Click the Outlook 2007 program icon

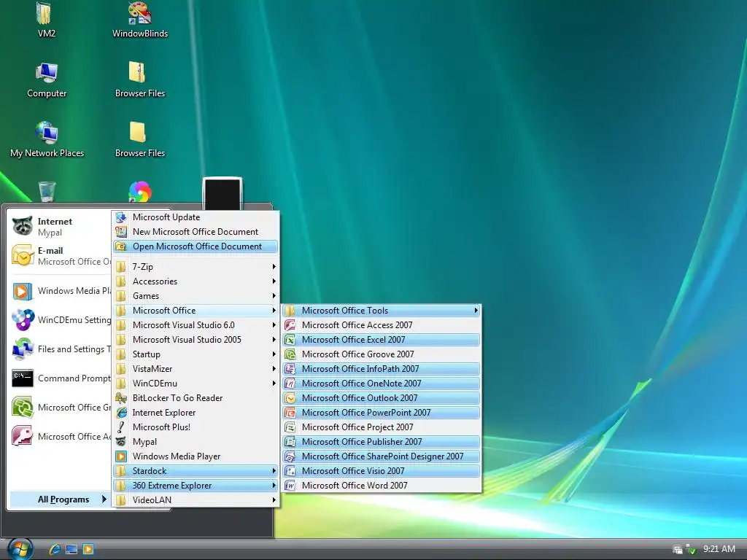[290, 398]
